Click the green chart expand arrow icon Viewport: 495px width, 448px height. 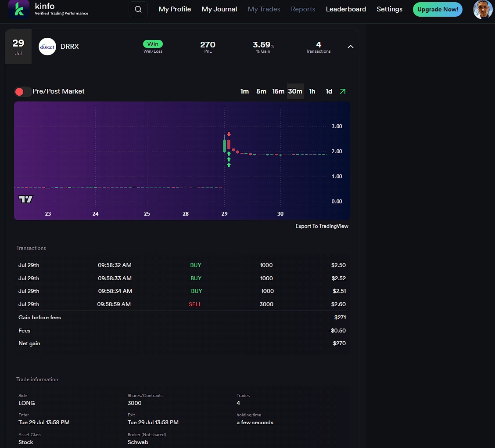coord(343,91)
